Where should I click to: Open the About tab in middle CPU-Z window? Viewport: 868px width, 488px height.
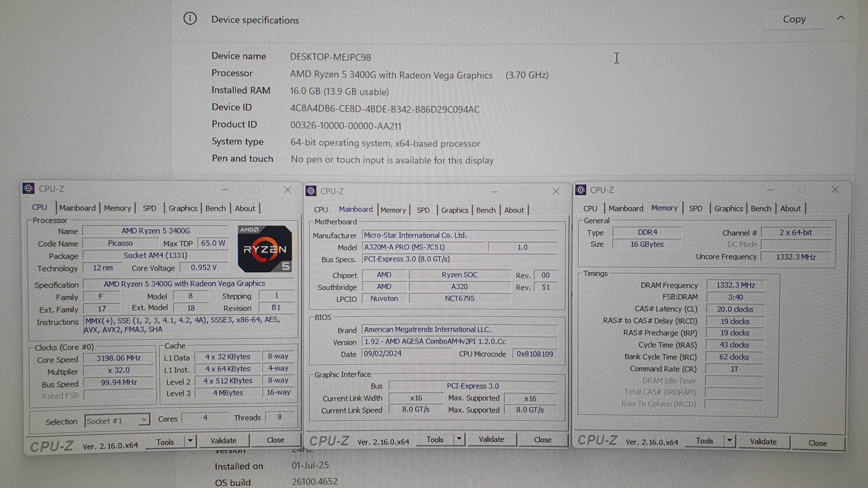point(514,210)
